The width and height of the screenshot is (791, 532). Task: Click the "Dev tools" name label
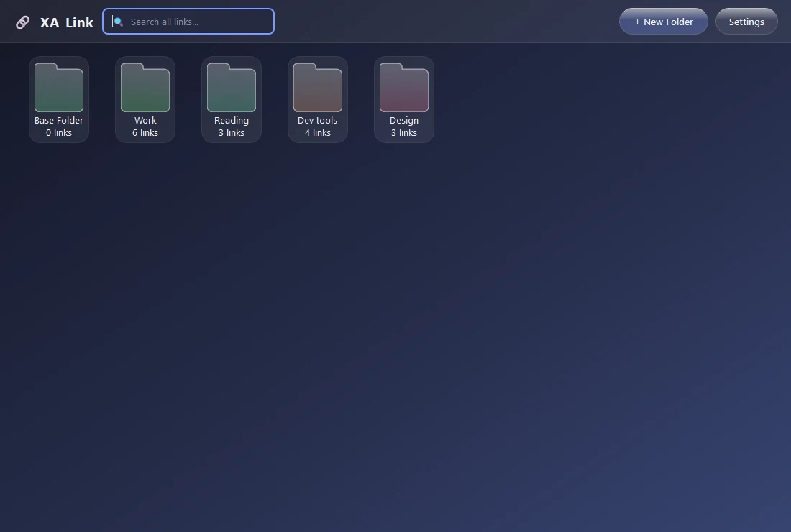[x=317, y=121]
